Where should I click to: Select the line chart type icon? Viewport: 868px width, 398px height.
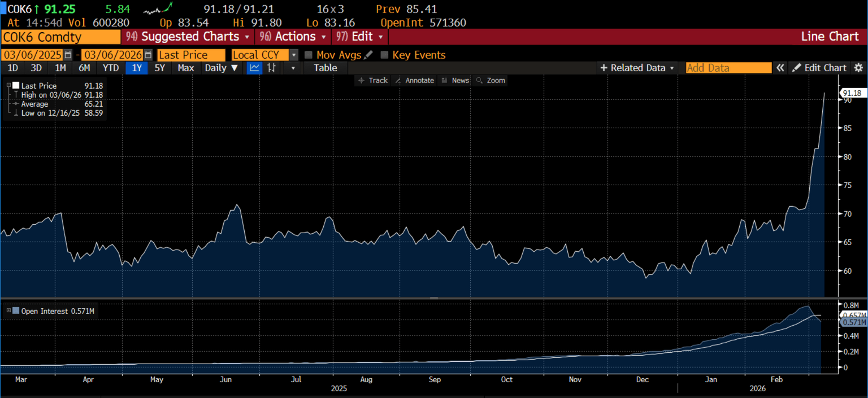pos(255,68)
